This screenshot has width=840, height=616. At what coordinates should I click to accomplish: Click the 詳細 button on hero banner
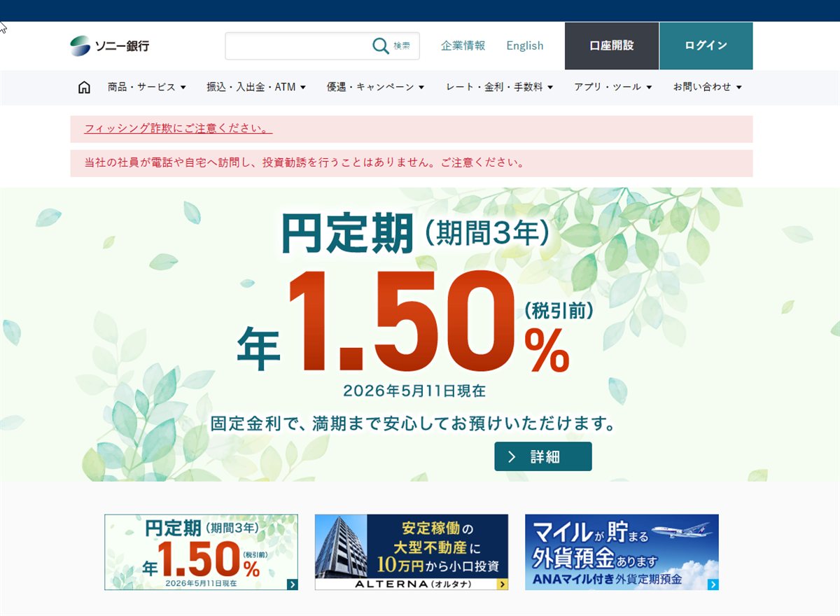point(543,456)
